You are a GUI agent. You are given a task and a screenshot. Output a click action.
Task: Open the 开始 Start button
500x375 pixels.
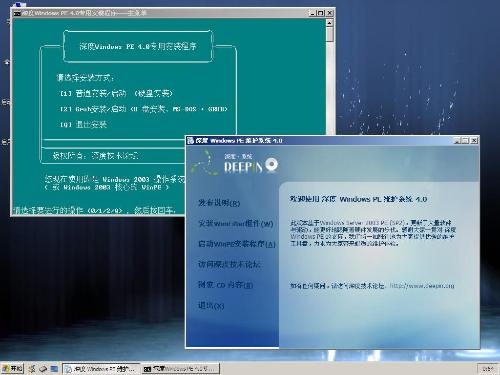(12, 368)
